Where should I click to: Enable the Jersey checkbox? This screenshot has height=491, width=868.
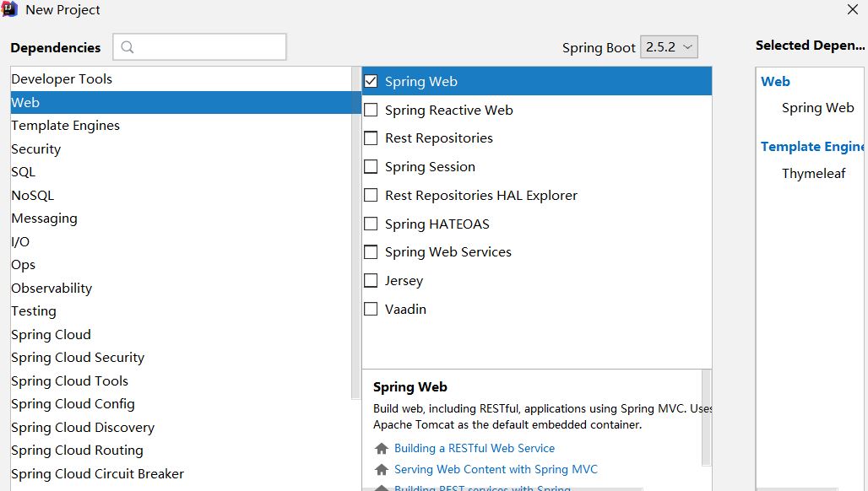(x=371, y=280)
